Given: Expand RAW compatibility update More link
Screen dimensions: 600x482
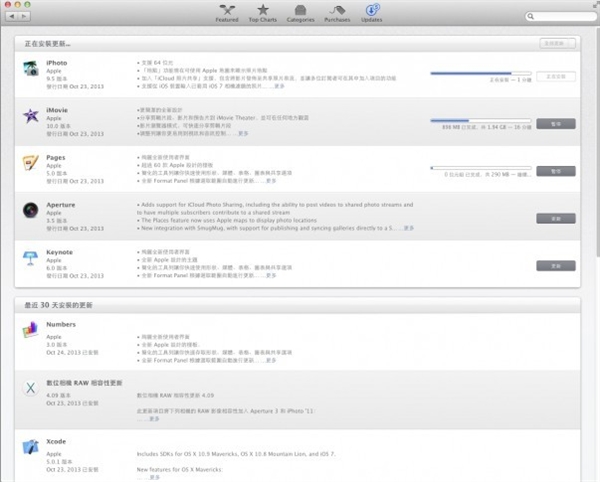Looking at the screenshot, I should 154,419.
